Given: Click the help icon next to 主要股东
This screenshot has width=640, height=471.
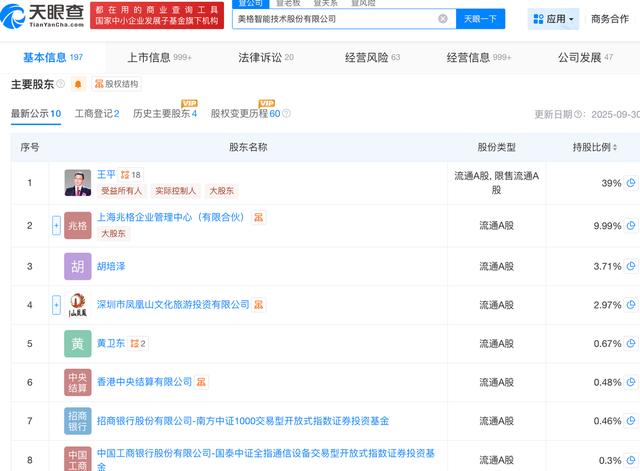Looking at the screenshot, I should 61,84.
